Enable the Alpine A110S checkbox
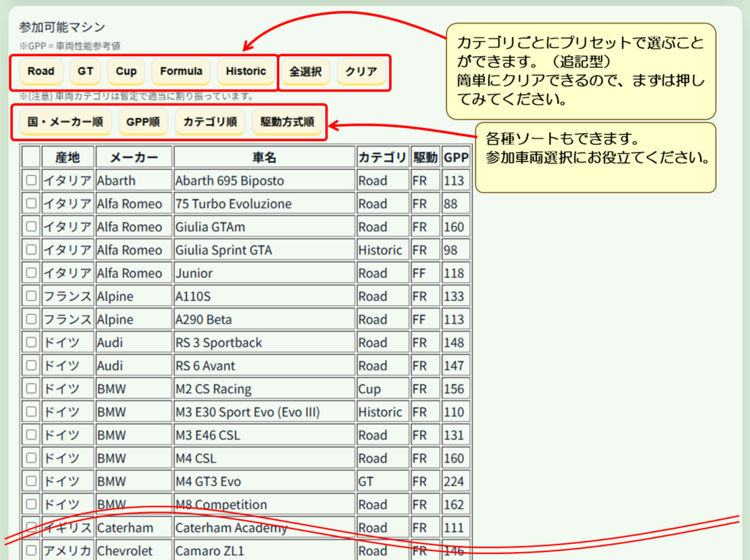The image size is (750, 560). tap(31, 296)
